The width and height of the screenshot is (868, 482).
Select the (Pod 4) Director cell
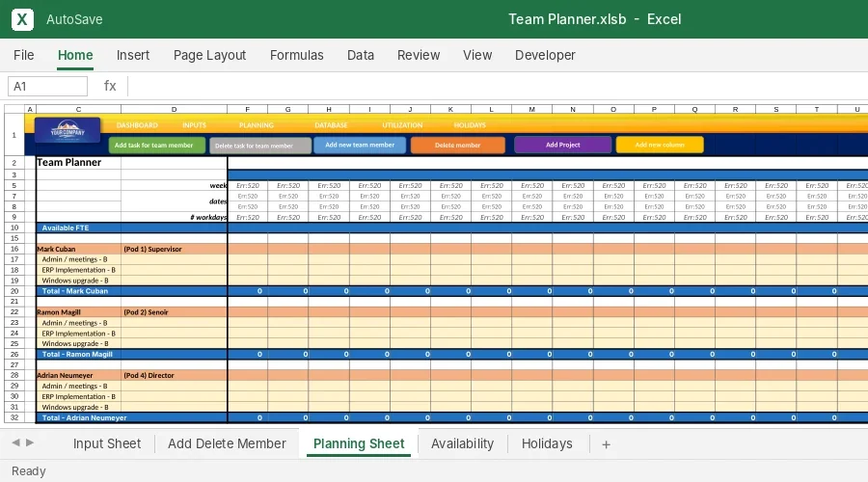174,375
